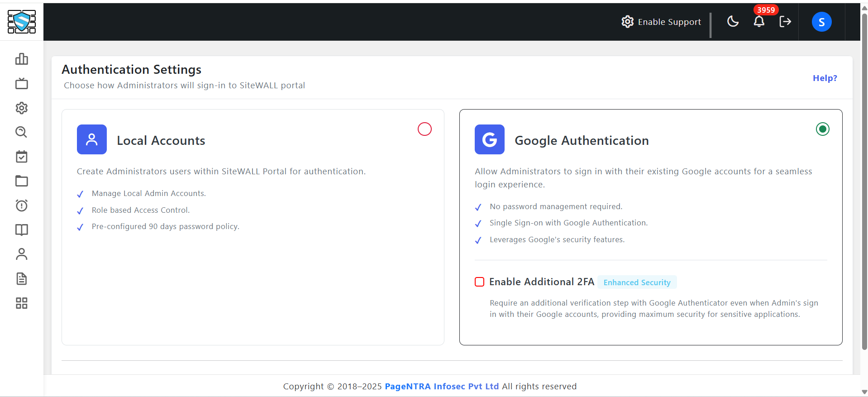Open the open book icon in sidebar
868x397 pixels.
click(x=22, y=230)
